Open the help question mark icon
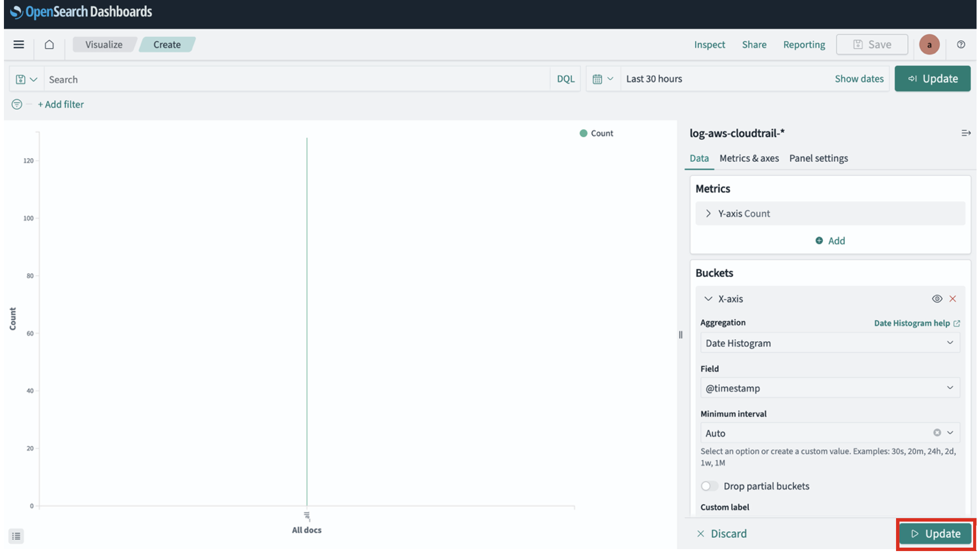This screenshot has height=554, width=980. point(961,45)
